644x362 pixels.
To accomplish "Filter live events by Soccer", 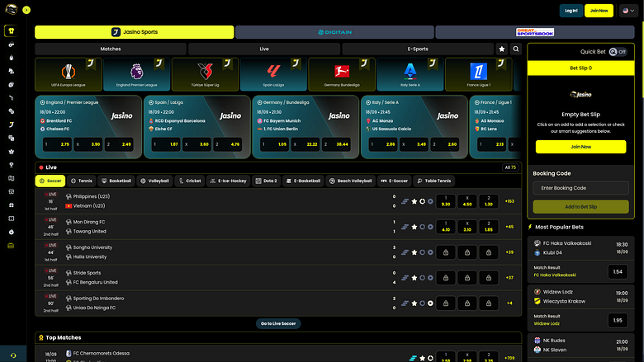I will tap(50, 181).
